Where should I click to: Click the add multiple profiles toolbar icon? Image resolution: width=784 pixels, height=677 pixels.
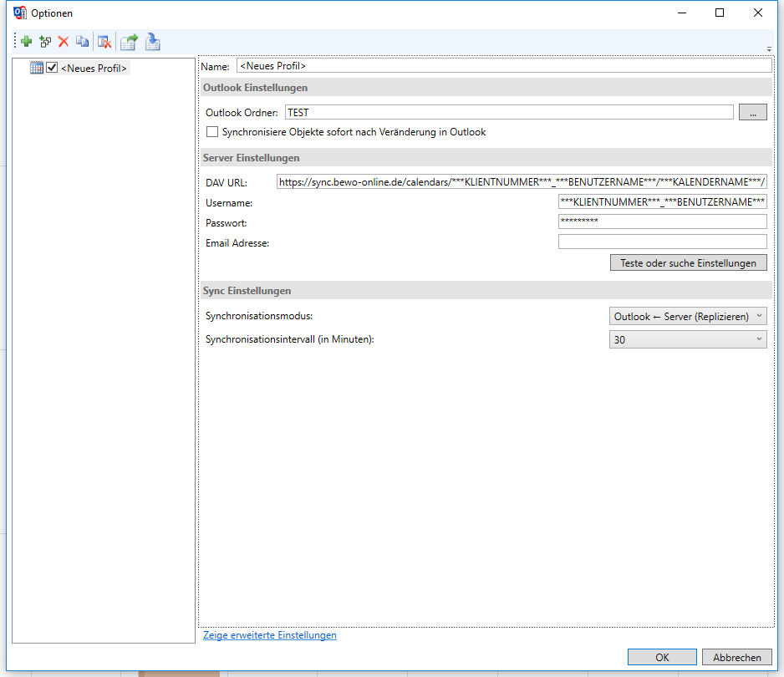pos(44,41)
